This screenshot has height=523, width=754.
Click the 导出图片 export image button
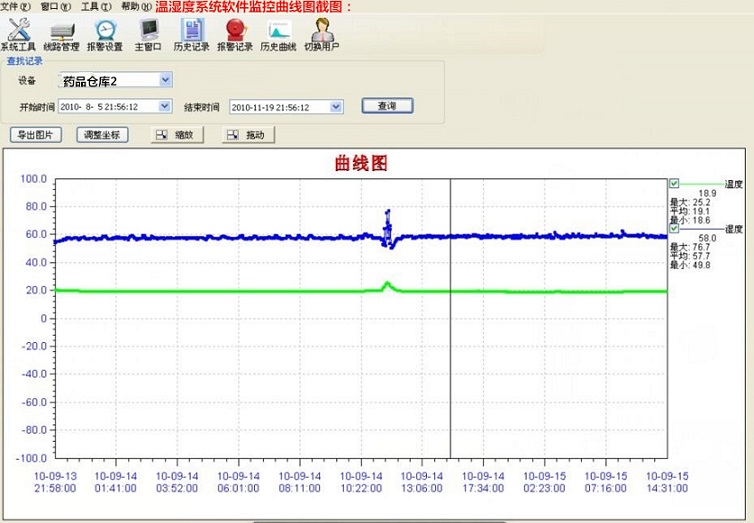(x=36, y=135)
